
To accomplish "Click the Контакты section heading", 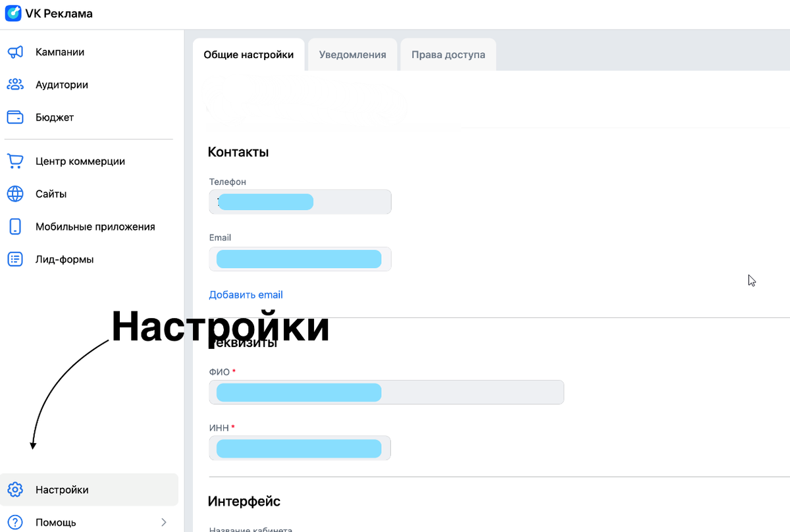I will (x=238, y=152).
